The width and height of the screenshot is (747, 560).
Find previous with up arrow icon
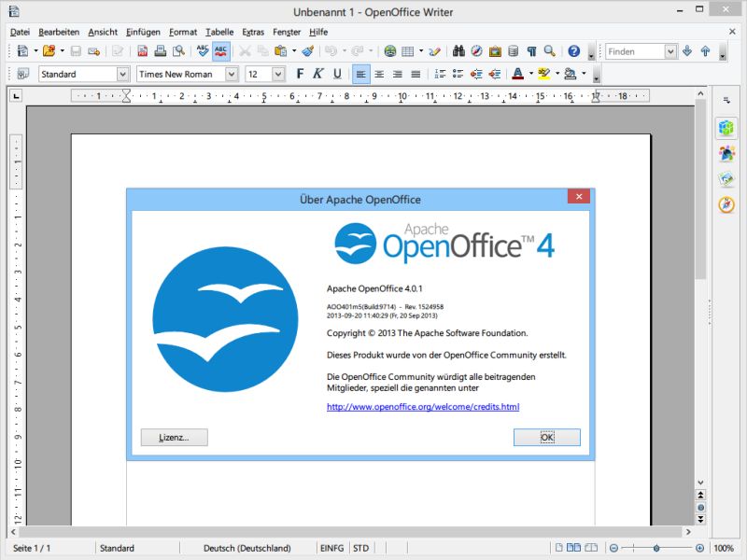pyautogui.click(x=706, y=51)
